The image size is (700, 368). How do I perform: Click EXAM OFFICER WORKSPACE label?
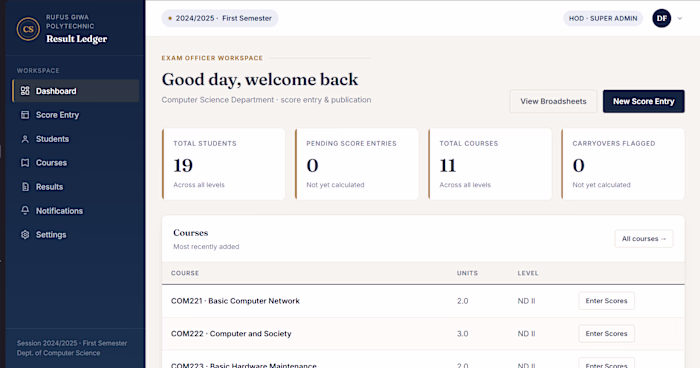[x=212, y=58]
